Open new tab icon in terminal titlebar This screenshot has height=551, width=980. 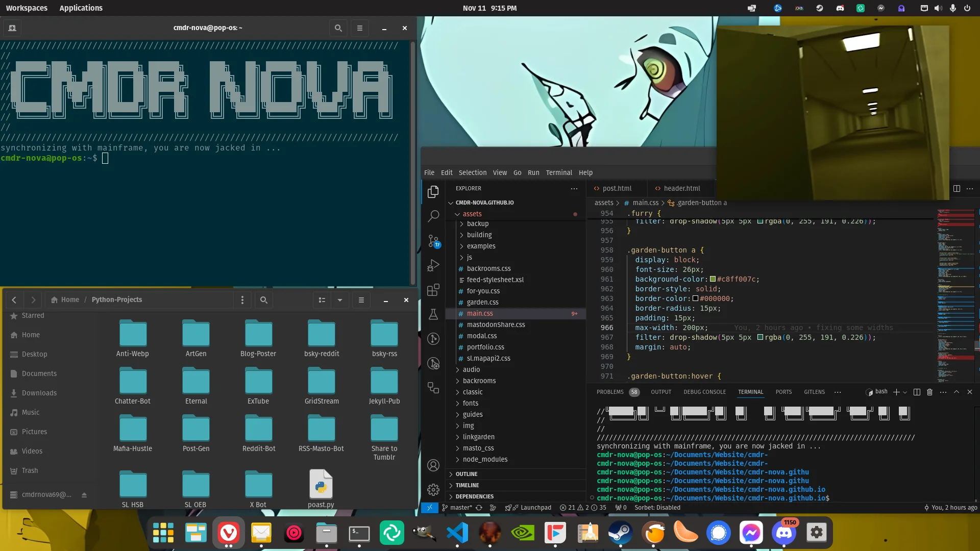(x=12, y=28)
